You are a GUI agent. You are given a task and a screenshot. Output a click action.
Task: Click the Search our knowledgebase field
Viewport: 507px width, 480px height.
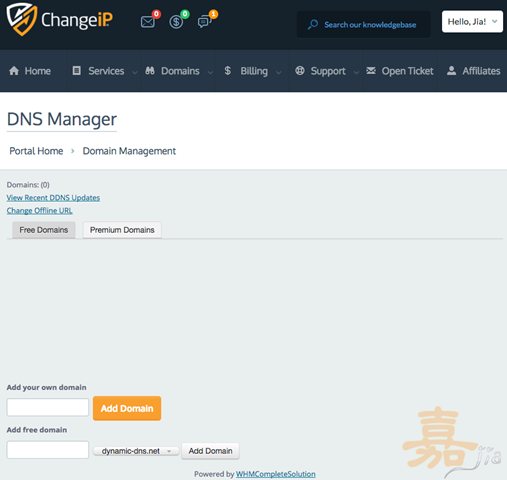364,25
